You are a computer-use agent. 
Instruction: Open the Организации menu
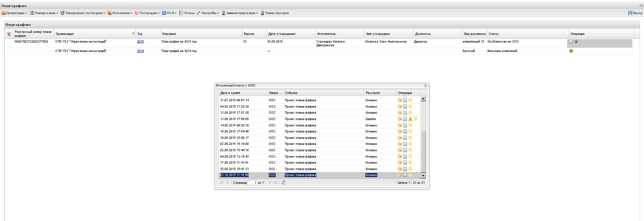[14, 13]
